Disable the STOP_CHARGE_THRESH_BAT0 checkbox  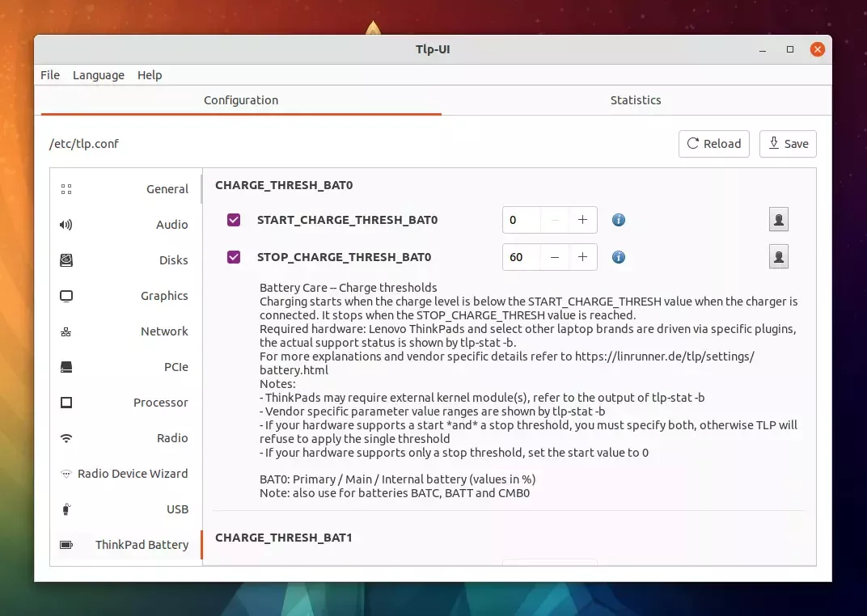pos(234,257)
